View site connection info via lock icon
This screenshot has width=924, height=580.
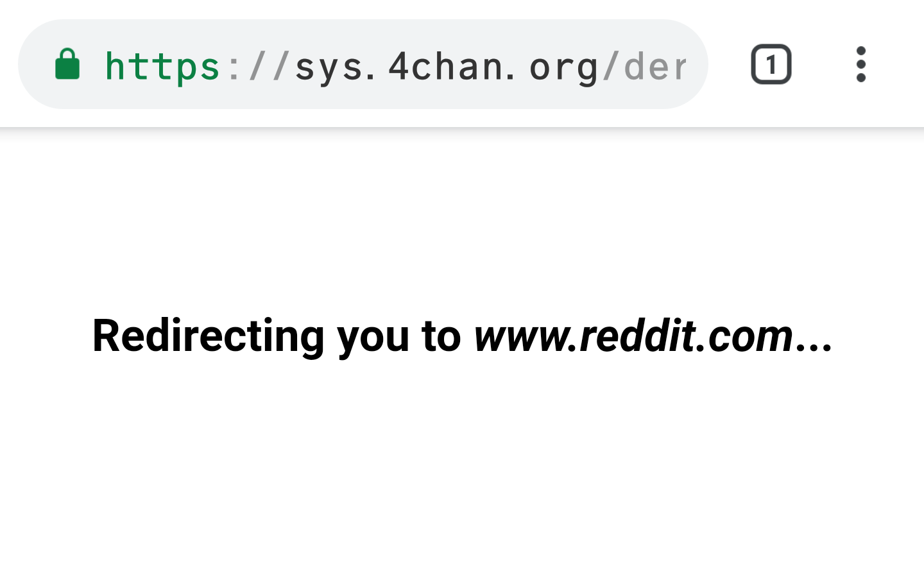coord(67,64)
